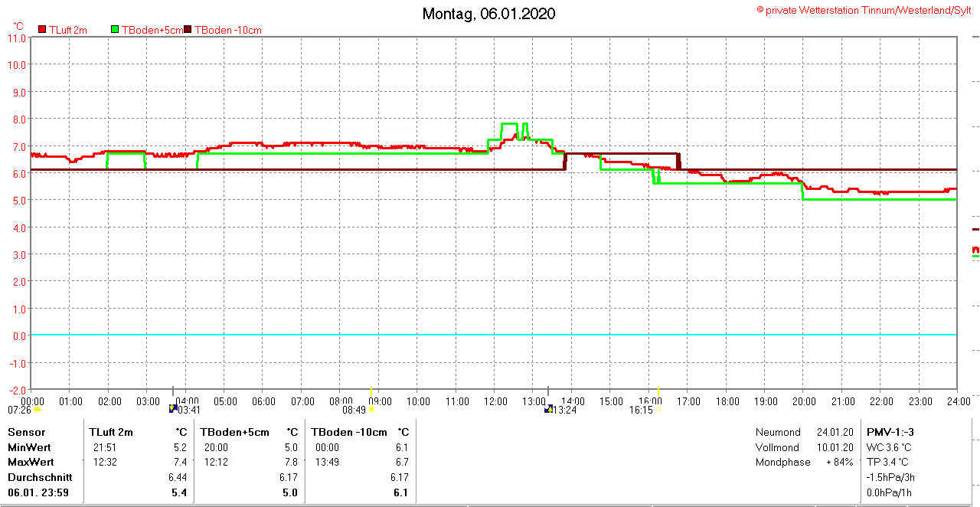Screen dimensions: 980x507
Task: Click the moon icon next to 03:41
Action: pyautogui.click(x=173, y=409)
